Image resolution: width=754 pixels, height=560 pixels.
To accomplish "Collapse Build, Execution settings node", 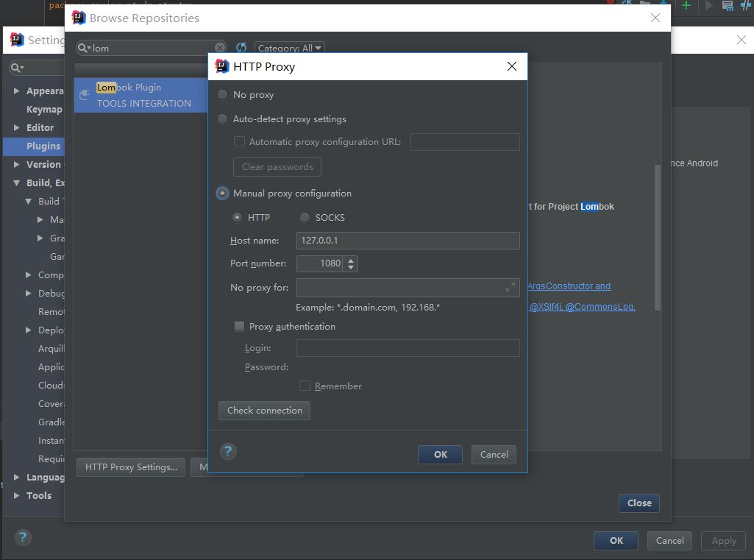I will click(x=16, y=182).
